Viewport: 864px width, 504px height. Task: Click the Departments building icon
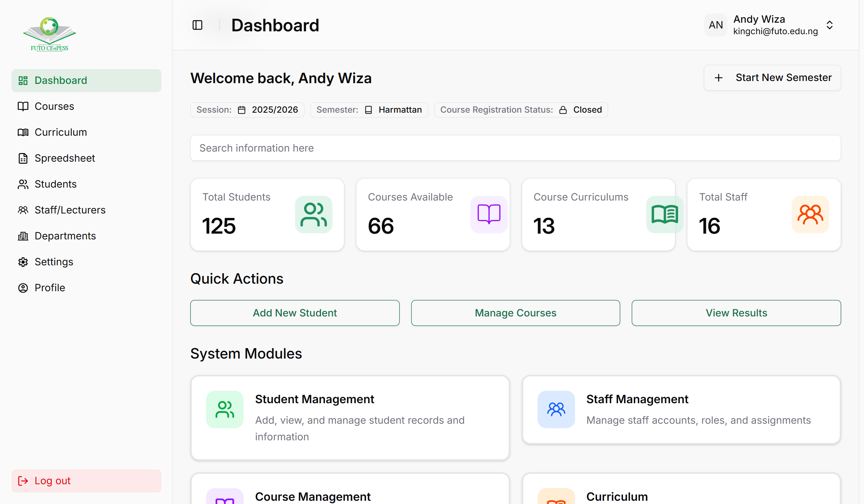click(x=23, y=236)
